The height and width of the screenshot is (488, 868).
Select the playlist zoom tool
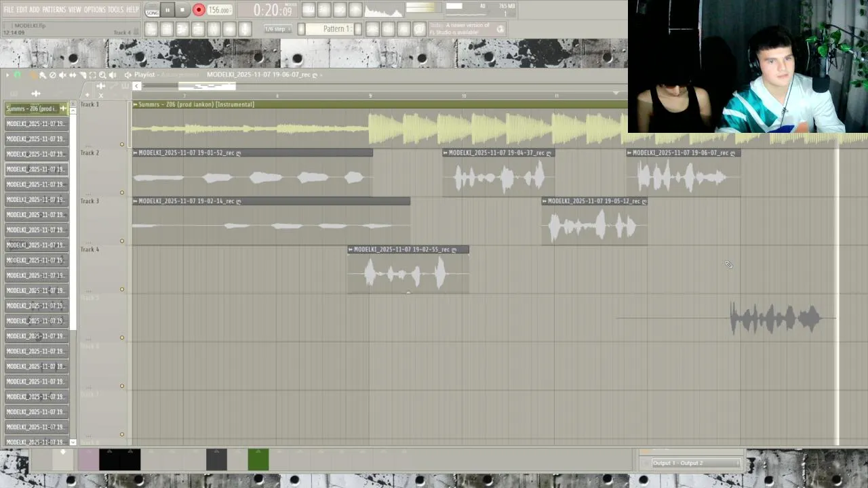[x=102, y=75]
